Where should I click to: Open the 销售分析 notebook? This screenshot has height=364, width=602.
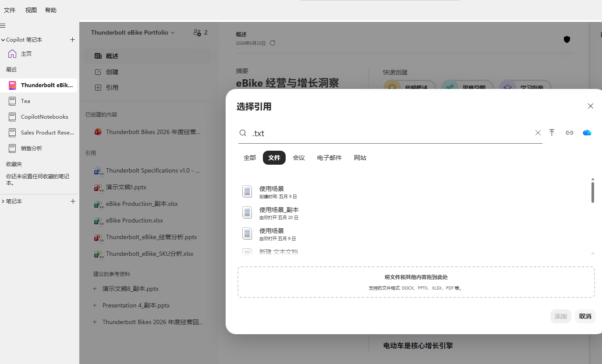pos(39,148)
